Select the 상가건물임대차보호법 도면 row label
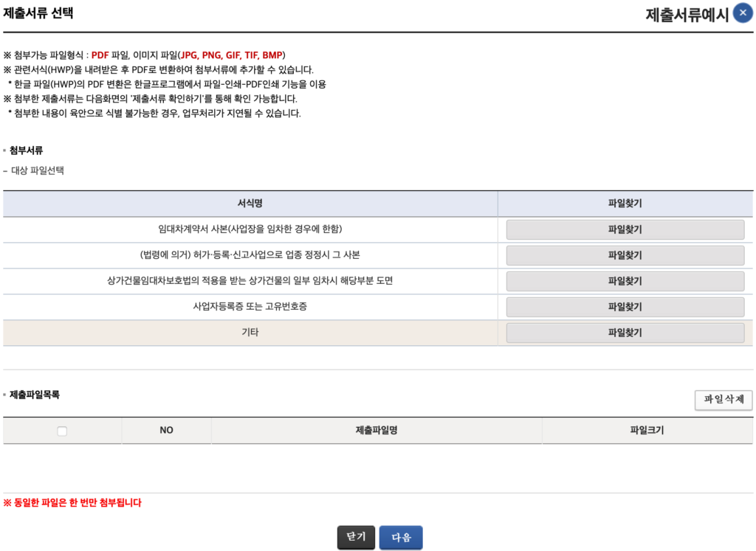The image size is (756, 551). (250, 281)
